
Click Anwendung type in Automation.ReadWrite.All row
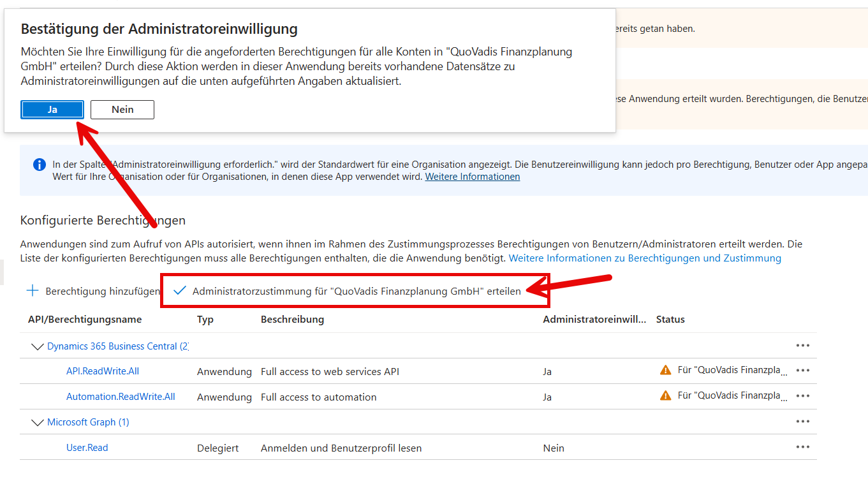click(224, 397)
